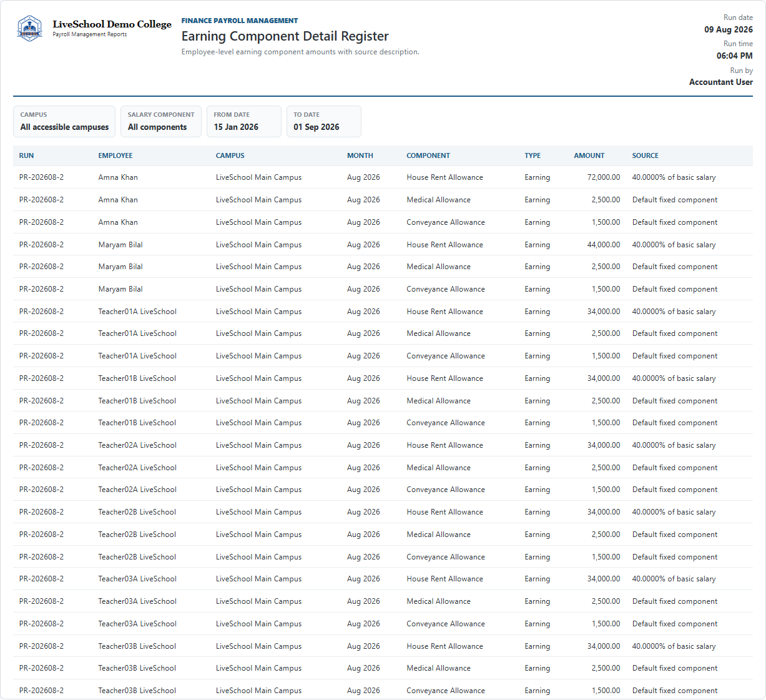
Task: Click the From Date box showing 15 Jan 2026
Action: point(244,121)
